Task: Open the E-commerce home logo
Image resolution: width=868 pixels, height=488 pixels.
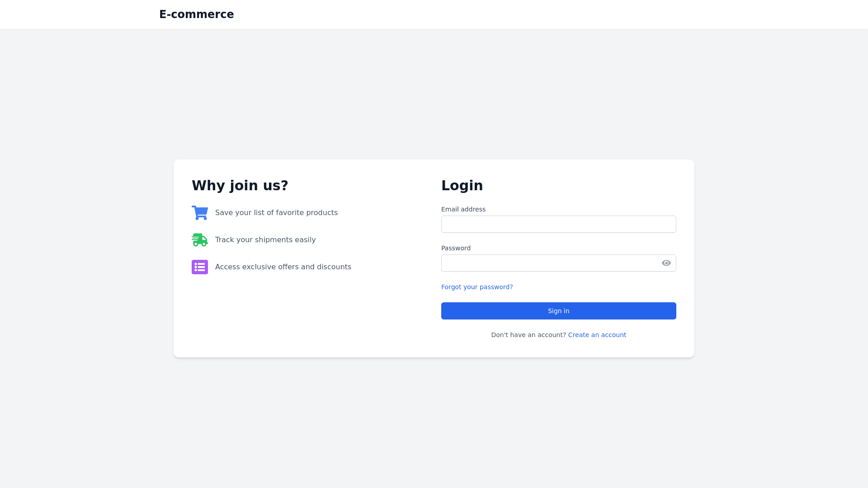Action: (x=196, y=14)
